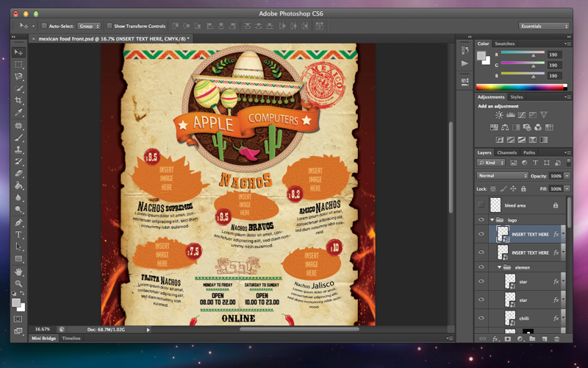Click the R value input field

pyautogui.click(x=553, y=54)
